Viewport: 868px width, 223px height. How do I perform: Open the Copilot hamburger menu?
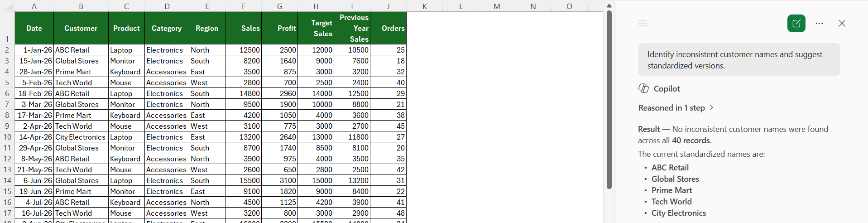pos(643,23)
